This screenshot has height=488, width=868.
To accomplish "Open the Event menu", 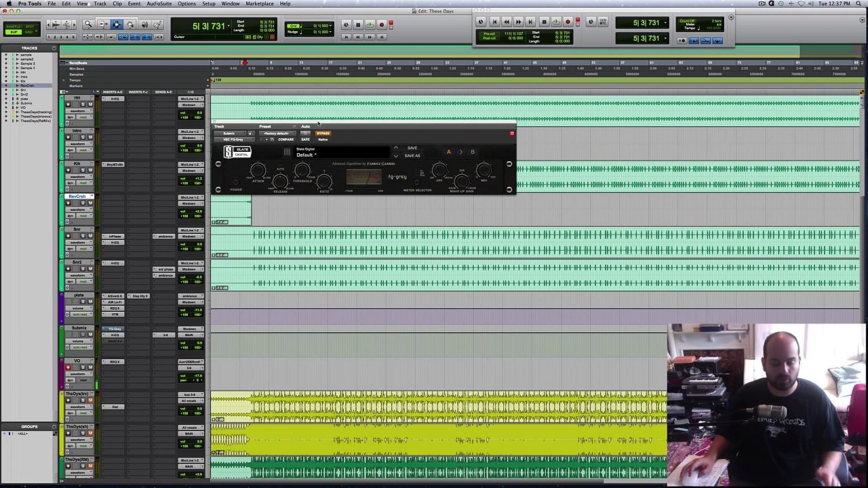I will [x=134, y=3].
